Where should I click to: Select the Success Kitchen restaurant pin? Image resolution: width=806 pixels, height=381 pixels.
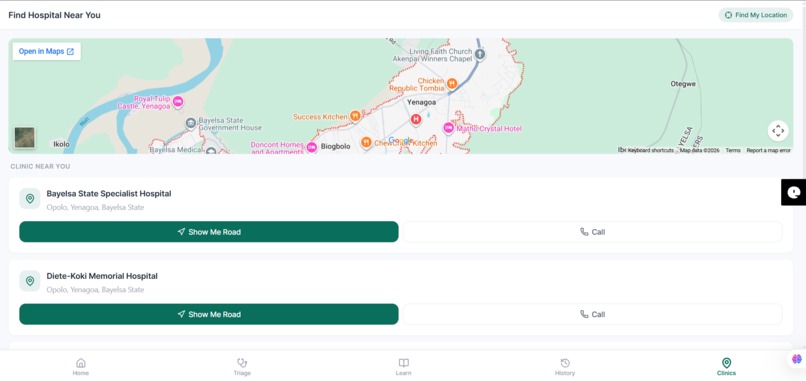tap(355, 117)
